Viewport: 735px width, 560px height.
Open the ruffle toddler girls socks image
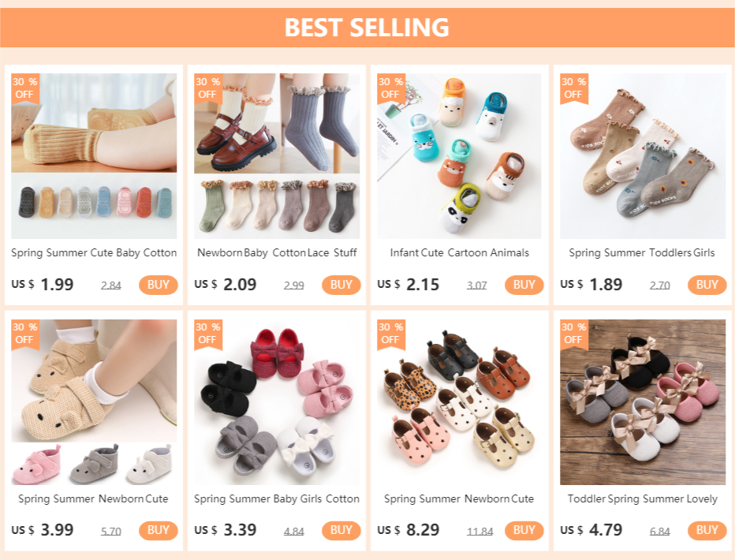click(643, 156)
